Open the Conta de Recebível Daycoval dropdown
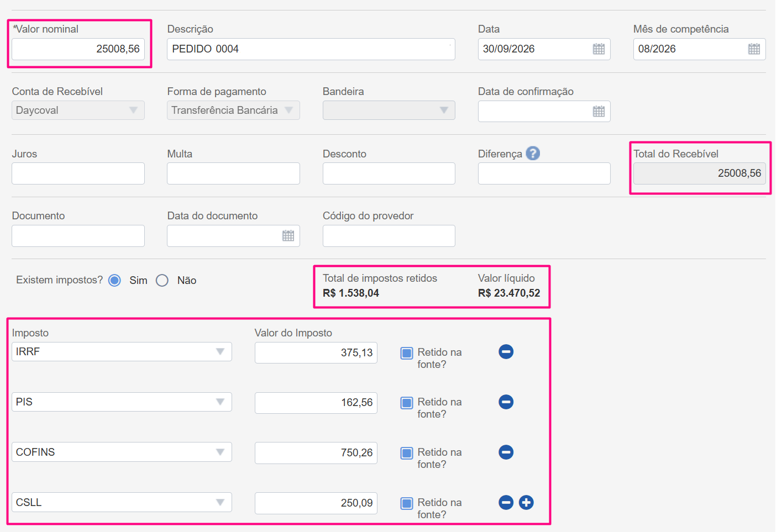The height and width of the screenshot is (532, 777). (x=78, y=110)
